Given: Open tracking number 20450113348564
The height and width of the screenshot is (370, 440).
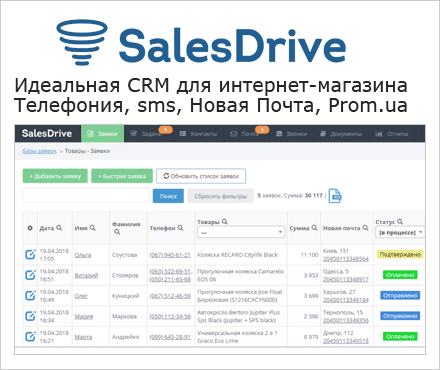Looking at the screenshot, I should coord(346,259).
